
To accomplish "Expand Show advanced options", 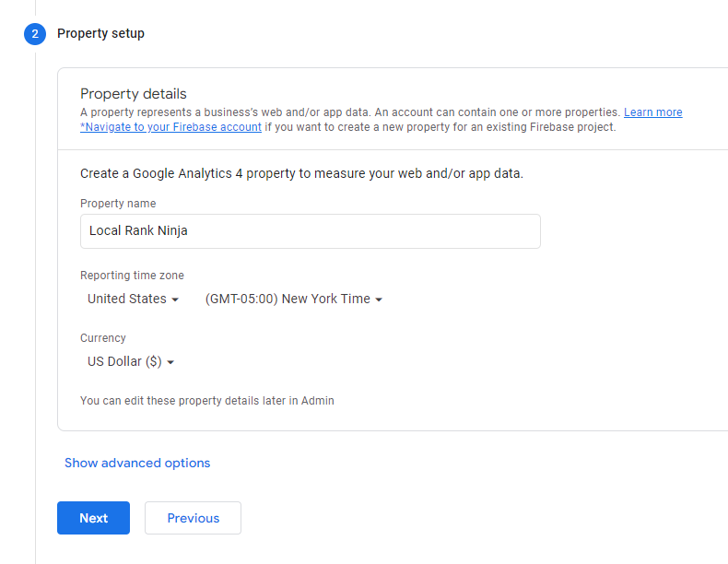I will [137, 463].
